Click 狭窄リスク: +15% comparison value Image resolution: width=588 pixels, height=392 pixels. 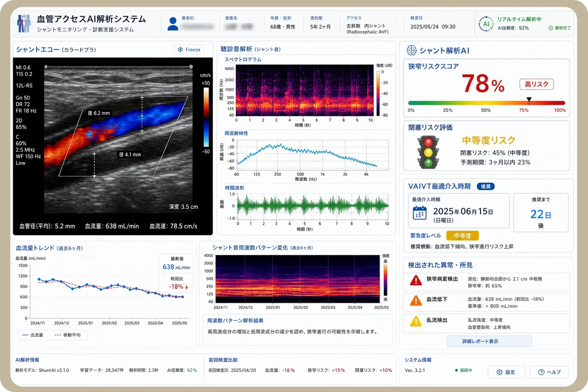[326, 370]
